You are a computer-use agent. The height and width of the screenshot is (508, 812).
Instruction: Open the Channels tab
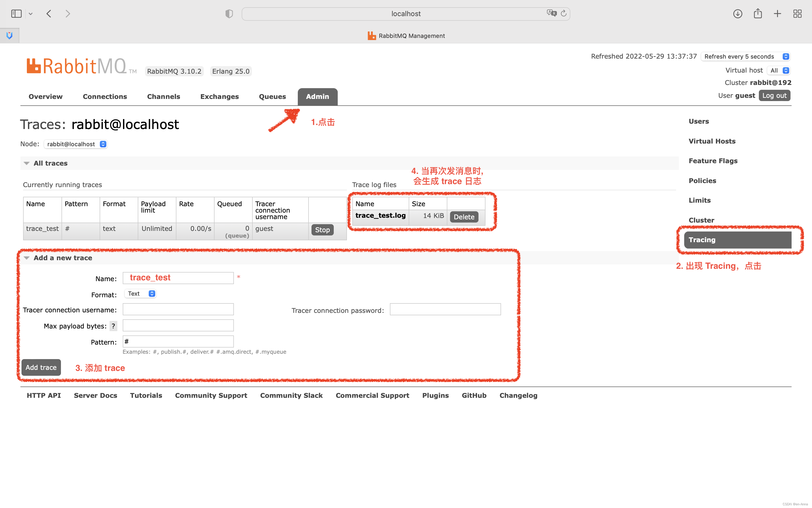point(164,97)
